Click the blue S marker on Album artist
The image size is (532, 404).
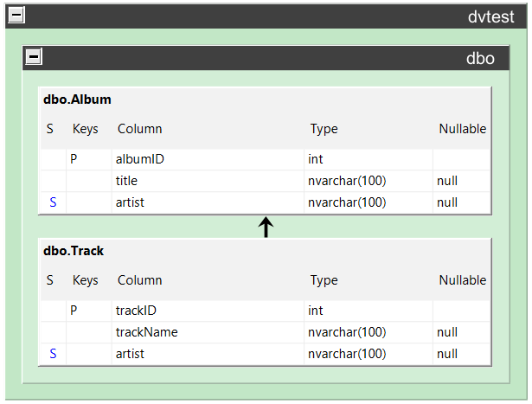tap(53, 202)
